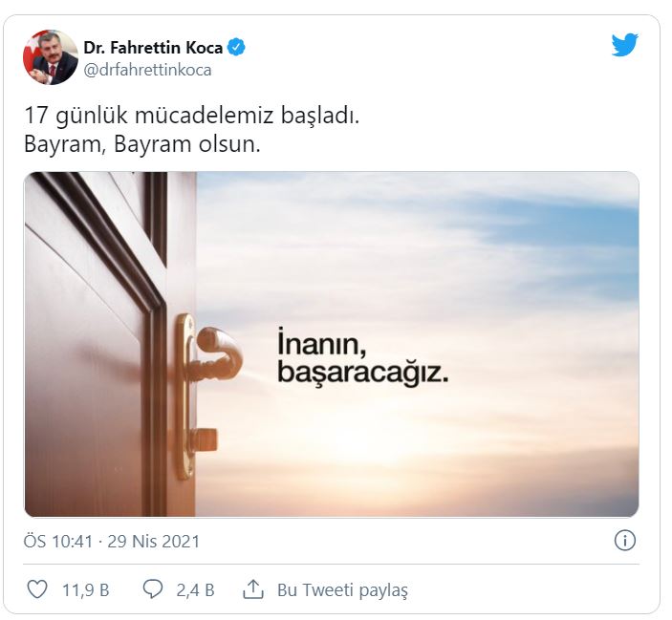Click the 29 Nis 2021 date
The width and height of the screenshot is (672, 620).
(x=154, y=542)
